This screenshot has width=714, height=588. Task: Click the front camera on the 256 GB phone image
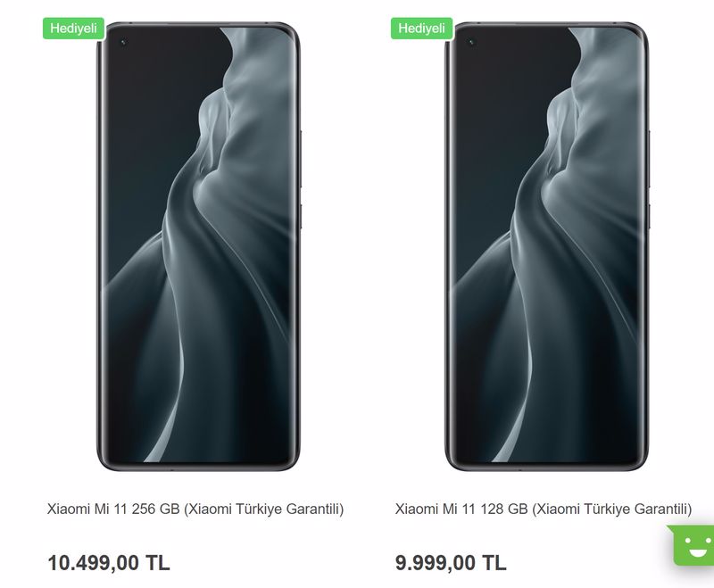pyautogui.click(x=123, y=42)
